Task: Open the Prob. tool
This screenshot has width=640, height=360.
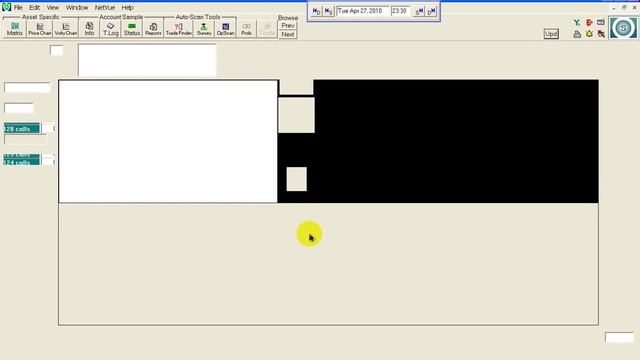Action: pos(247,29)
